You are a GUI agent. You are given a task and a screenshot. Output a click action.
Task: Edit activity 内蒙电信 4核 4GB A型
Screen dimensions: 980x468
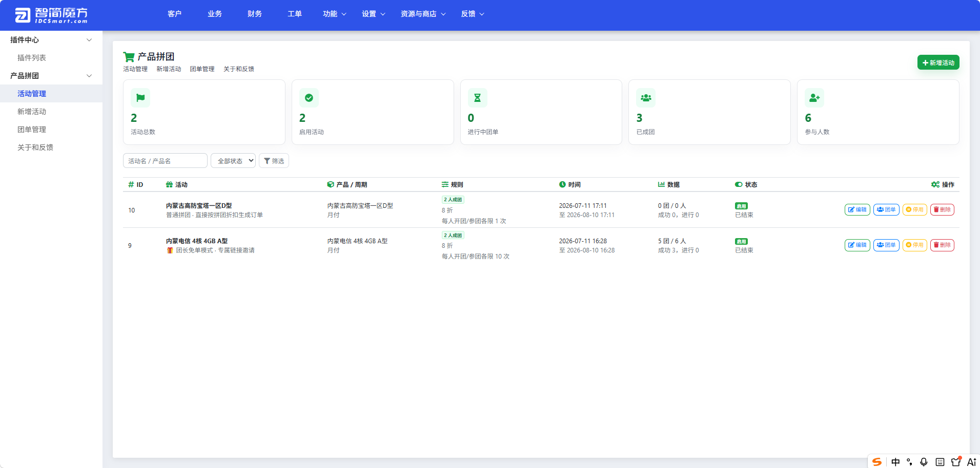(x=857, y=245)
